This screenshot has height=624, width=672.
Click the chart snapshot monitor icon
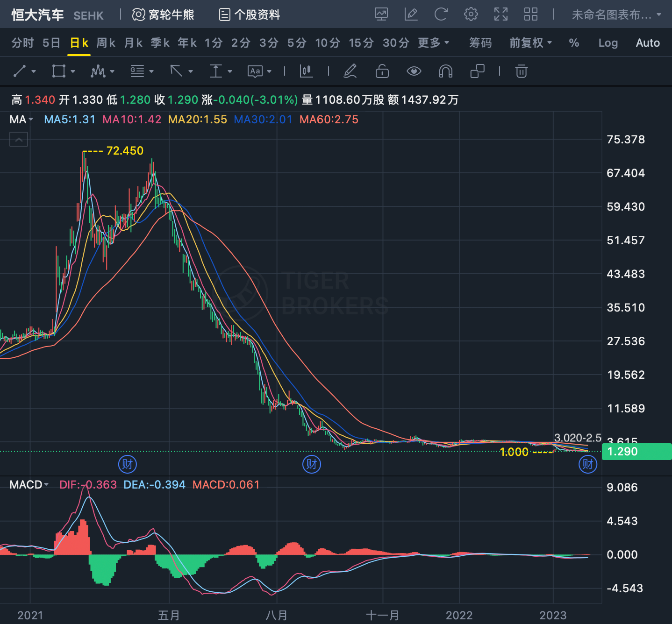[381, 14]
